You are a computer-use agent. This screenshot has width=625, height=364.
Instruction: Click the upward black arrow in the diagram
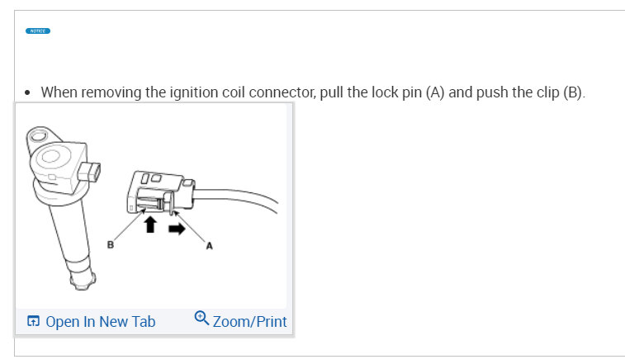pos(151,224)
